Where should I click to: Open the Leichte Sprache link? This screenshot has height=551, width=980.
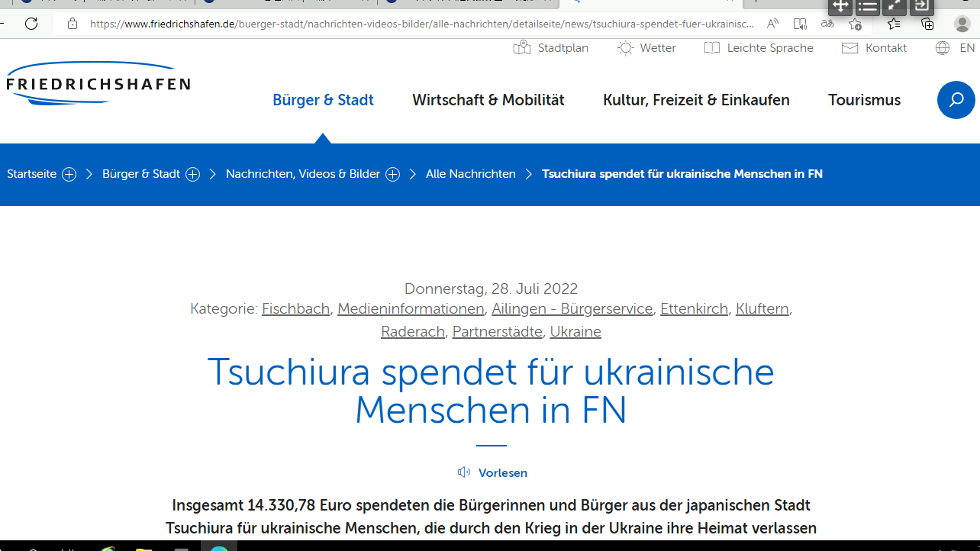770,48
